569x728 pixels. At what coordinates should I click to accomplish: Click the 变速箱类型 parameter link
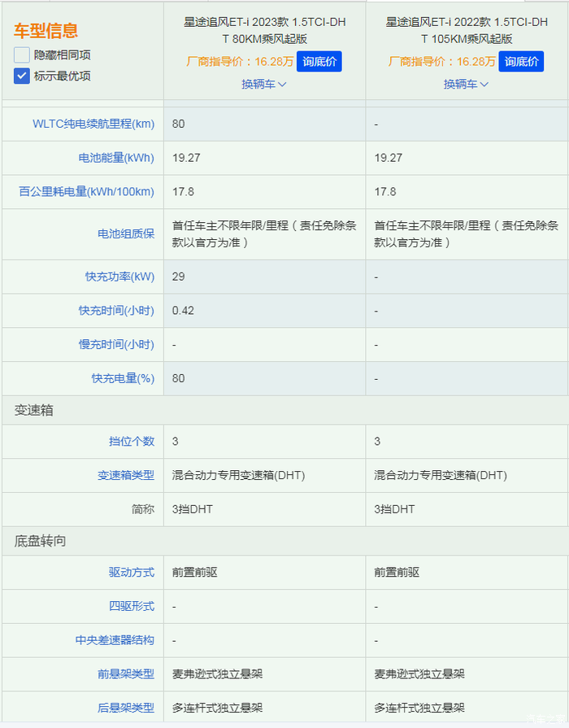click(126, 475)
